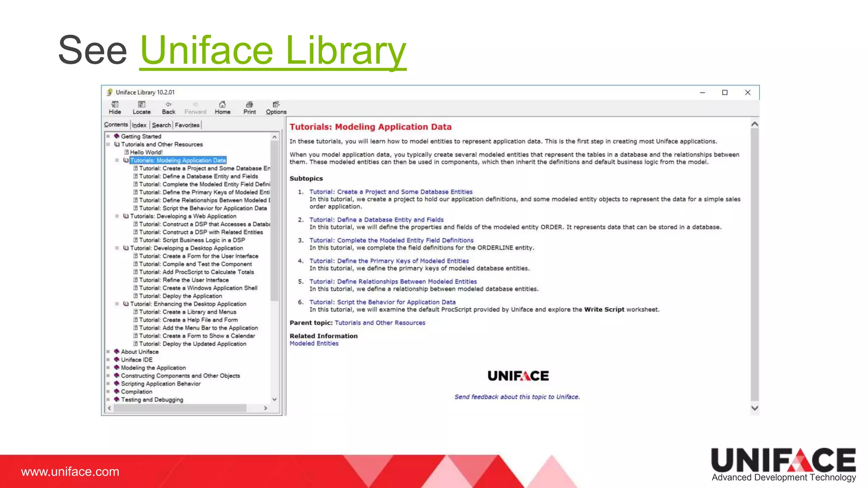Collapse Tutorials: Developing a Web Application node
The height and width of the screenshot is (488, 868).
coord(117,216)
